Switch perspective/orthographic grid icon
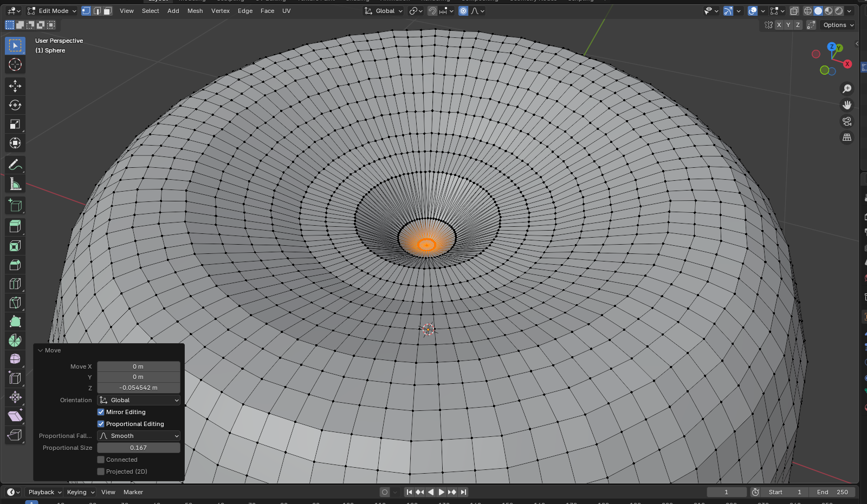The height and width of the screenshot is (504, 867). click(847, 138)
